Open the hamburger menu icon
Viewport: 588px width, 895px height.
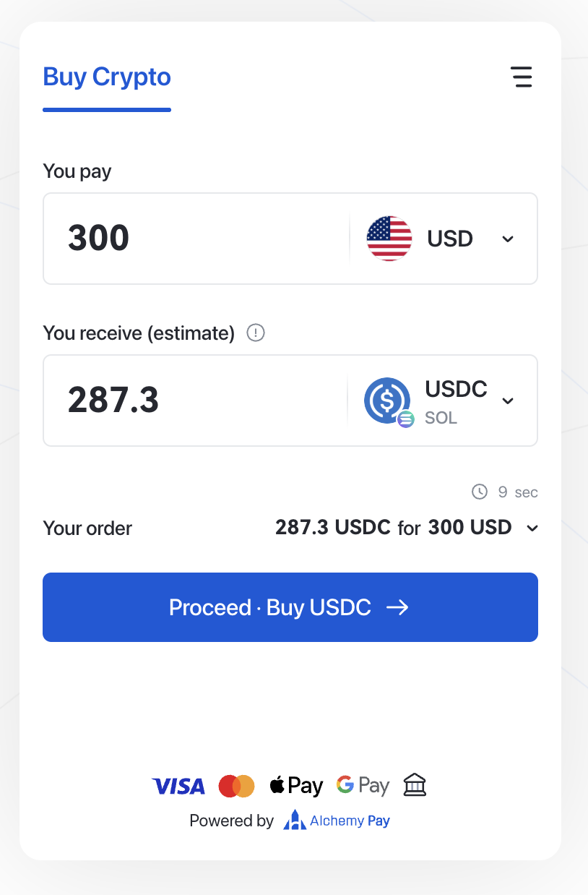(521, 77)
